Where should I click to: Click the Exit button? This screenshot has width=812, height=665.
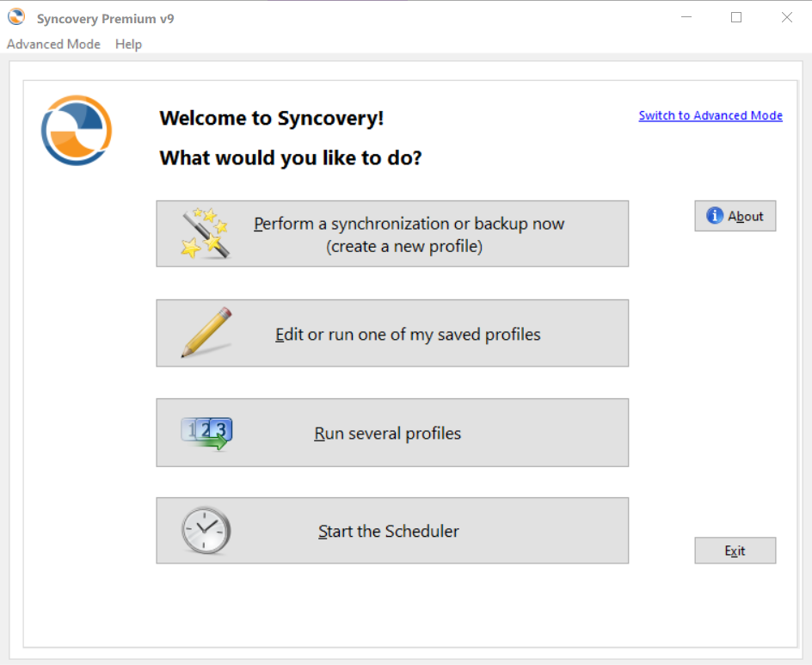735,551
